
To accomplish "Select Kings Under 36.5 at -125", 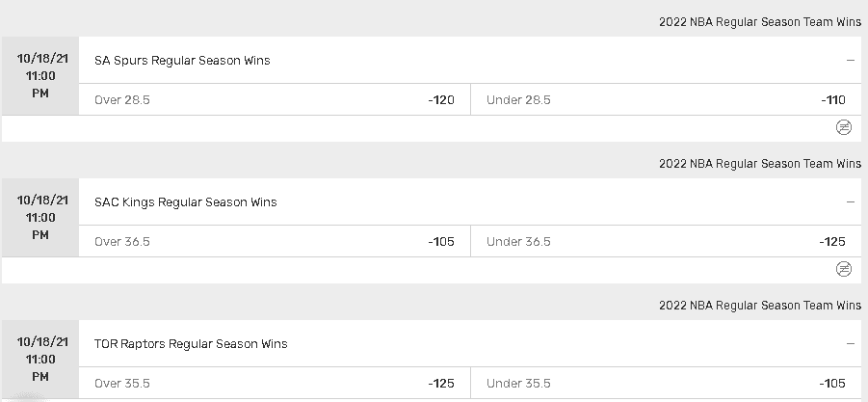I will tap(666, 241).
